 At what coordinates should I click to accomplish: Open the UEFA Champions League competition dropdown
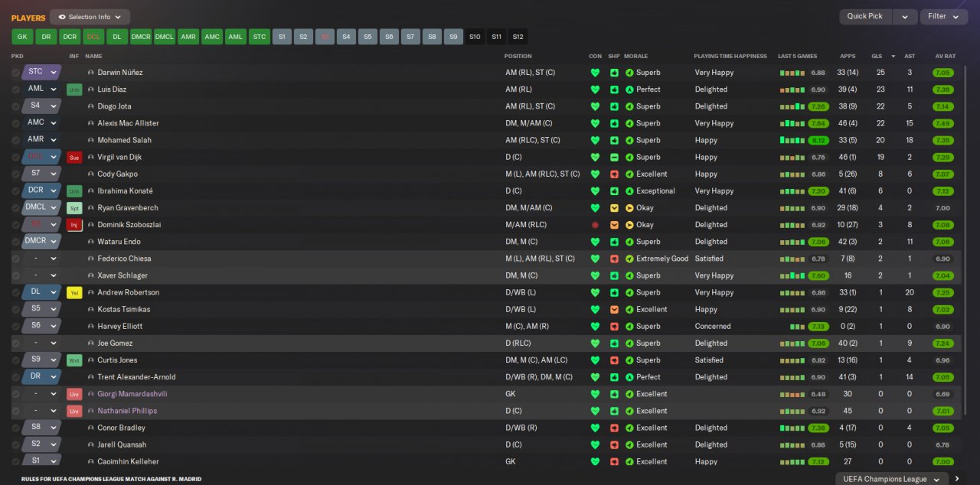click(892, 479)
